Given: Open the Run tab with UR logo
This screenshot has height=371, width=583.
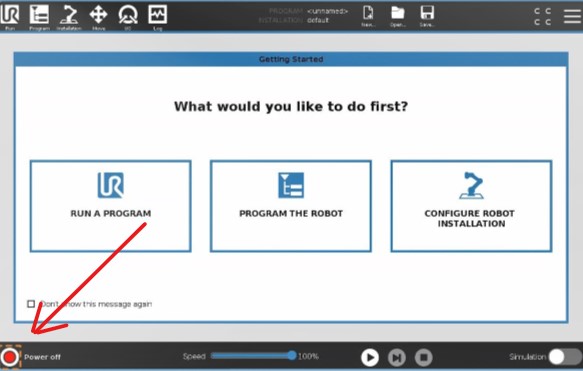Looking at the screenshot, I should [x=10, y=16].
